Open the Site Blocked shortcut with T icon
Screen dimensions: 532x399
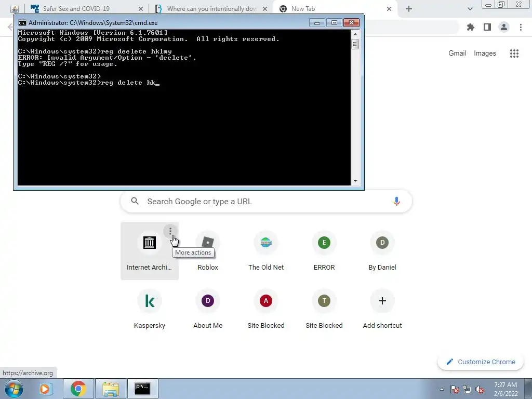coord(324,309)
